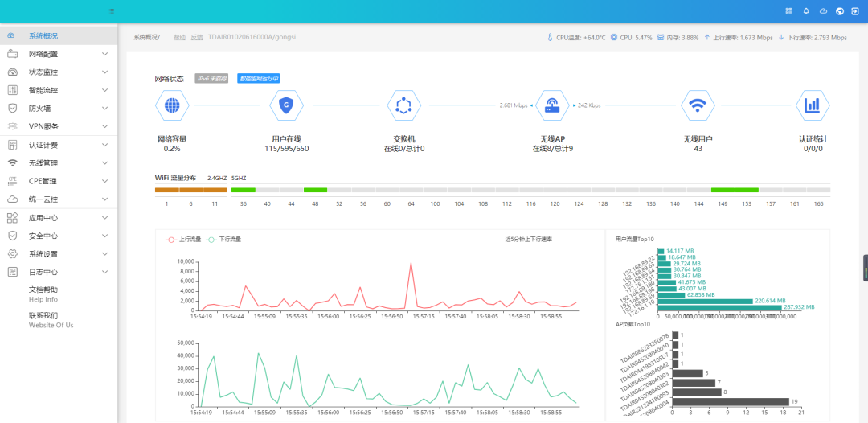Expand the VPN服务 menu chevron
This screenshot has width=868, height=423.
[105, 126]
